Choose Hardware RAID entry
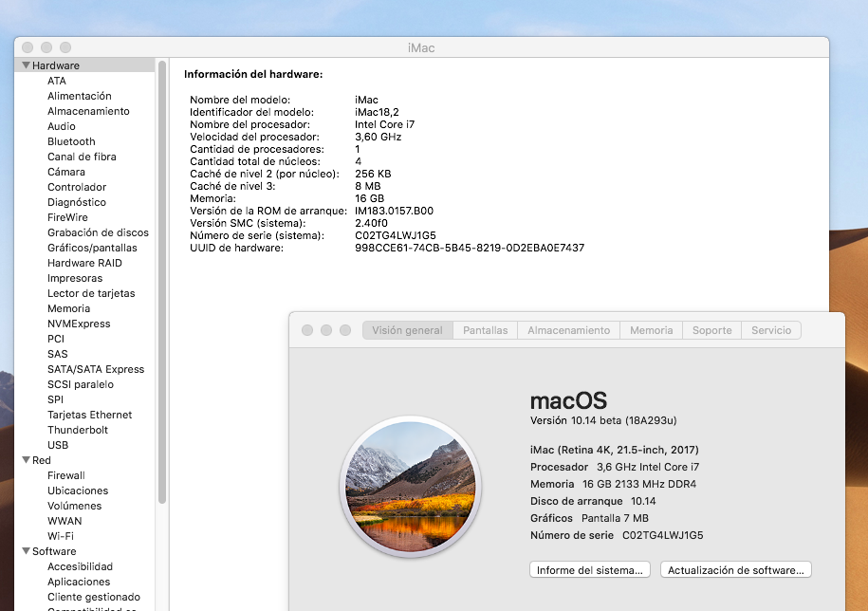The image size is (868, 611). click(x=84, y=263)
